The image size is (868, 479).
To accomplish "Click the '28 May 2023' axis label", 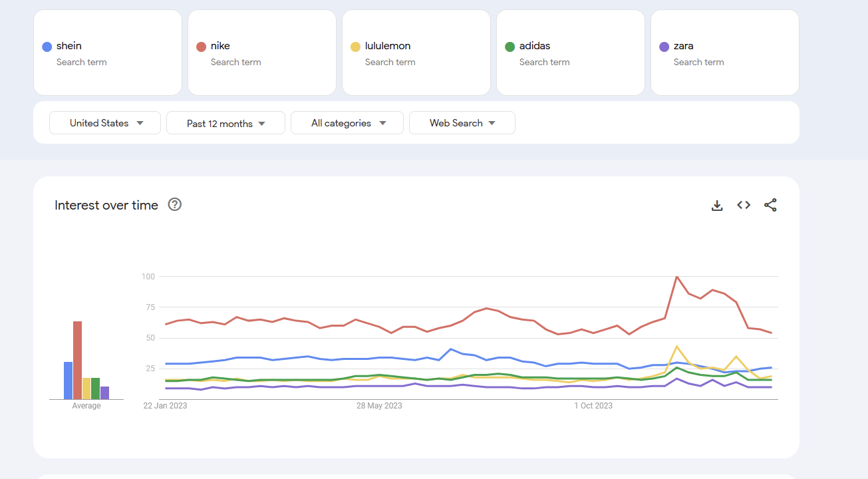I will coord(379,406).
